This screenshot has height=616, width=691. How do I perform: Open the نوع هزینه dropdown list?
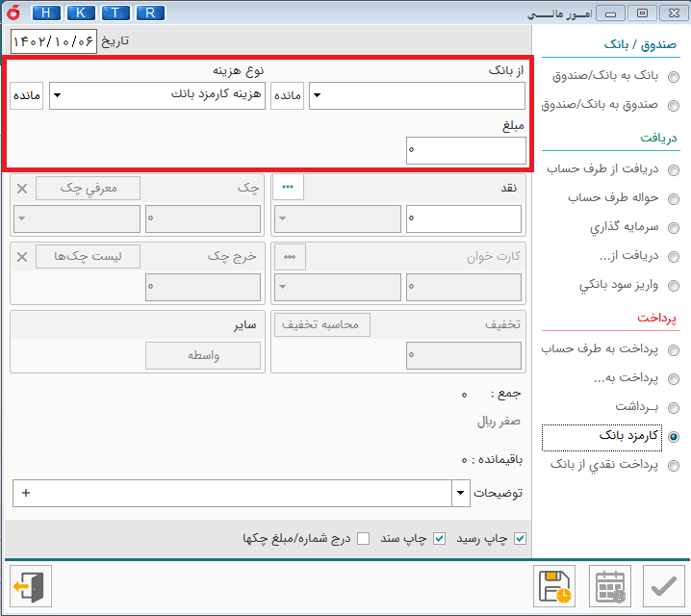(x=57, y=96)
